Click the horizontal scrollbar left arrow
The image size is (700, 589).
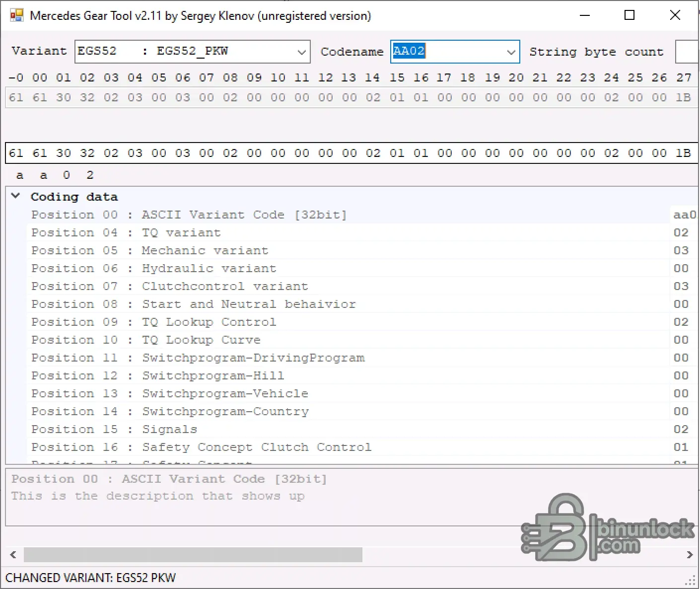point(13,555)
